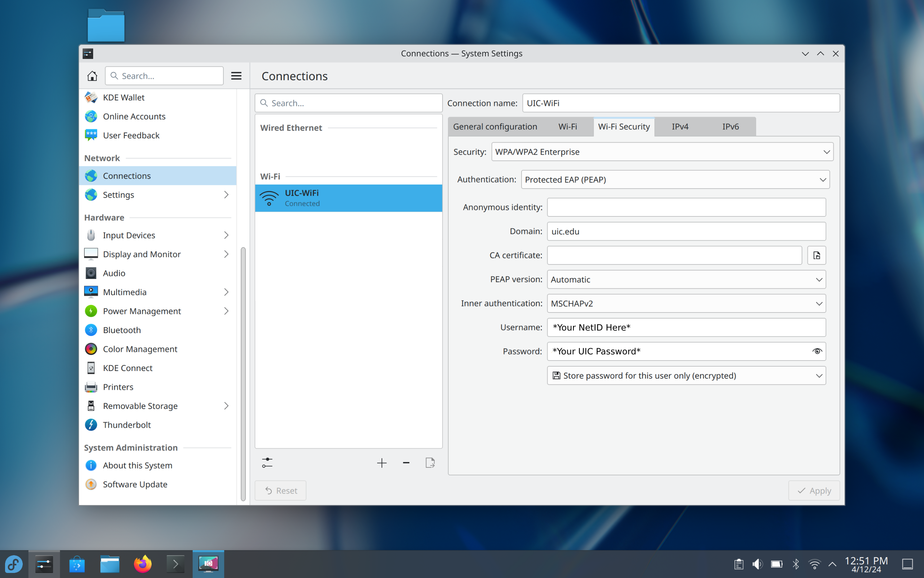Open the Konsole terminal in the taskbar
The height and width of the screenshot is (578, 924).
click(175, 564)
